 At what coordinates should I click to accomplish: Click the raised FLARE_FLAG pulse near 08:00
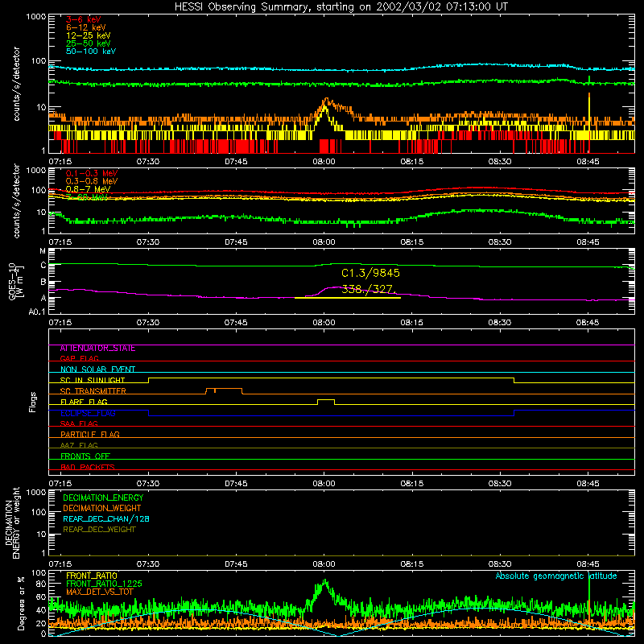click(326, 402)
